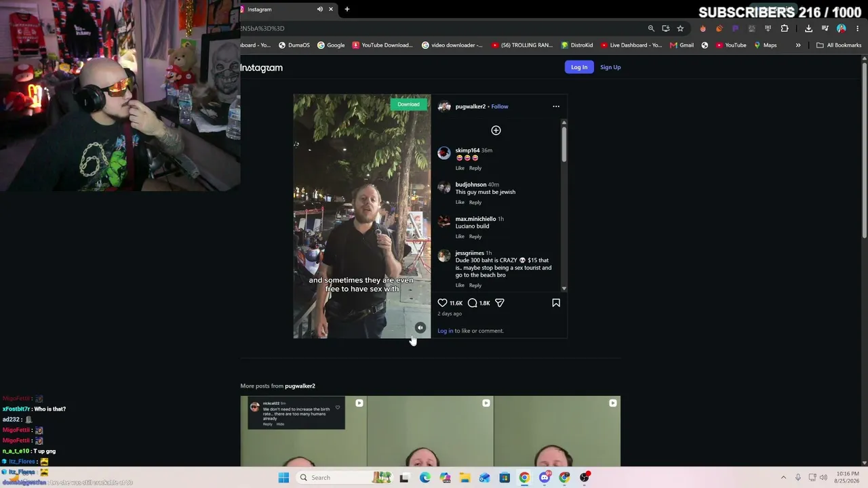Open Chrome downloads icon

pyautogui.click(x=808, y=28)
